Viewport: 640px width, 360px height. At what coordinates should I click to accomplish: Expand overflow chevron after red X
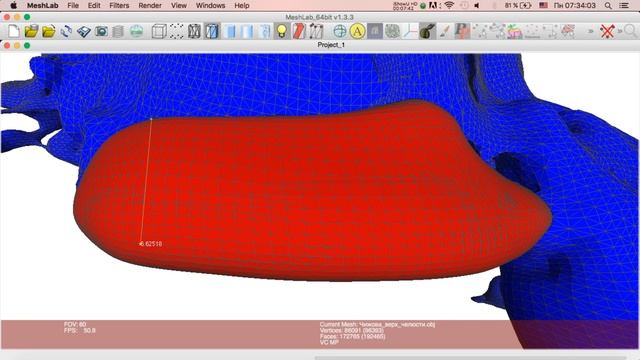click(x=619, y=31)
